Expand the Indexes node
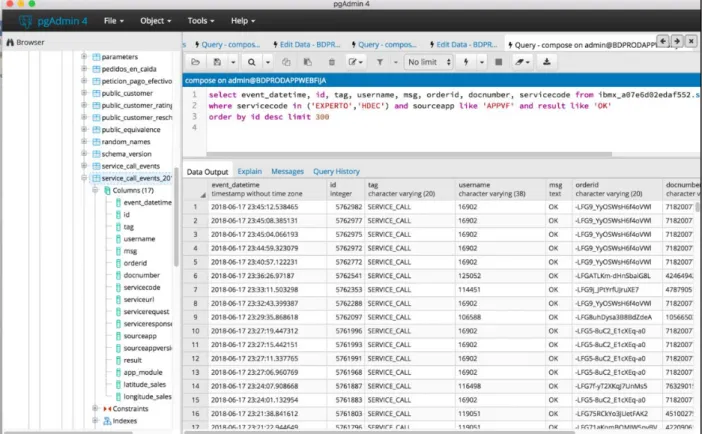Screen dimensions: 702x434 pyautogui.click(x=95, y=420)
